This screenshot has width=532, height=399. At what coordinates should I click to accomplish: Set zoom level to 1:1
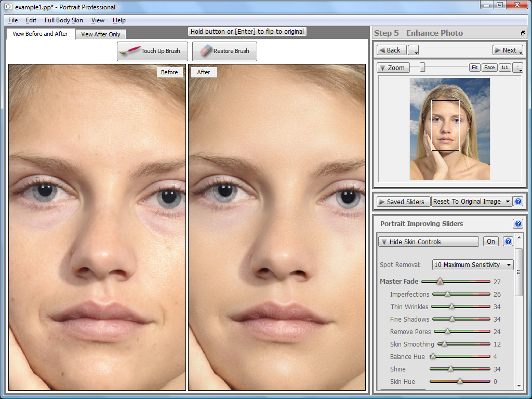(x=504, y=67)
